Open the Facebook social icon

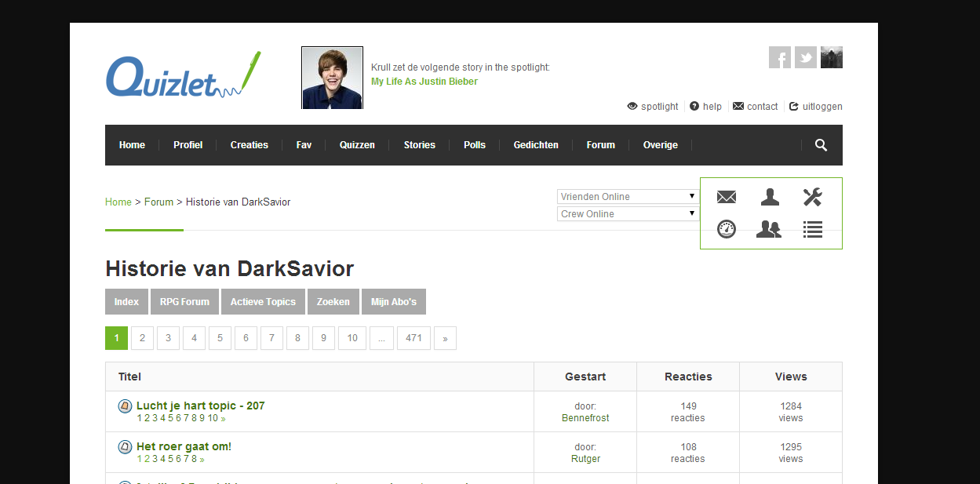click(780, 57)
